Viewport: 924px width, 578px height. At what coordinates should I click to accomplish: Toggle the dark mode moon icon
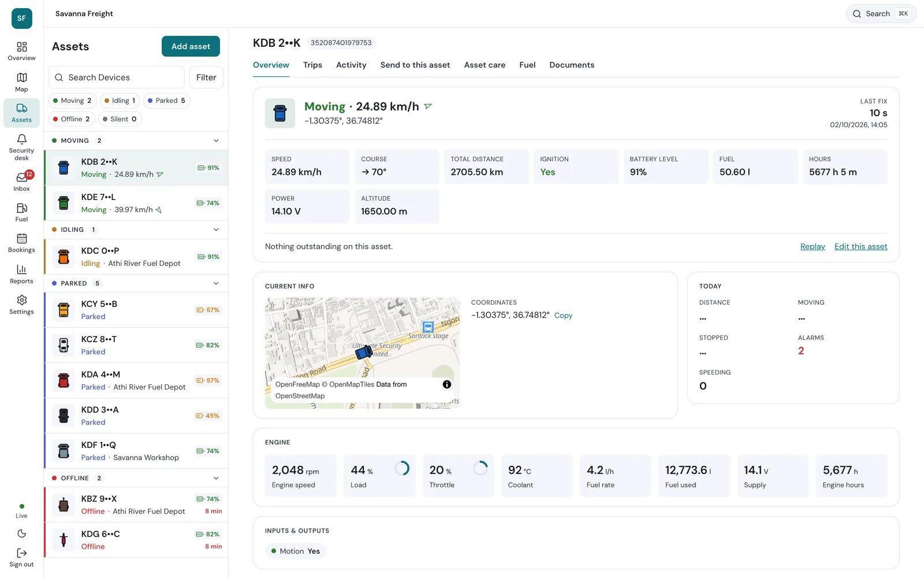coord(22,533)
